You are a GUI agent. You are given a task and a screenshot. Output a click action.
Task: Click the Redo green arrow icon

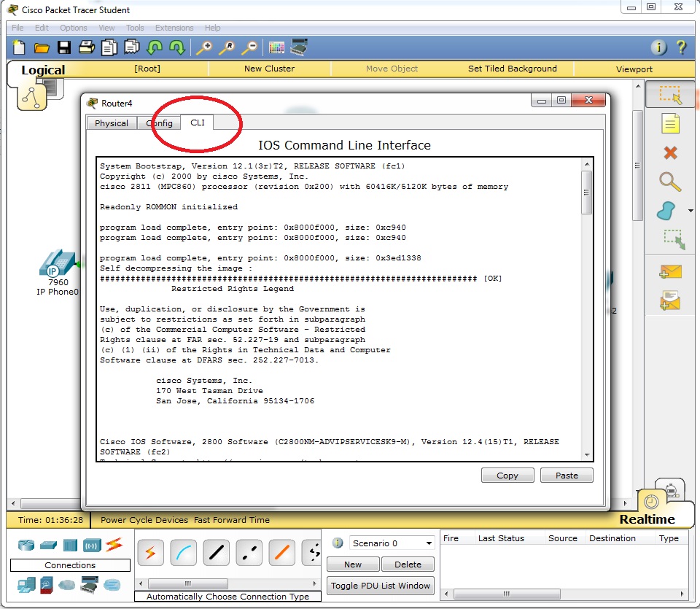[177, 47]
